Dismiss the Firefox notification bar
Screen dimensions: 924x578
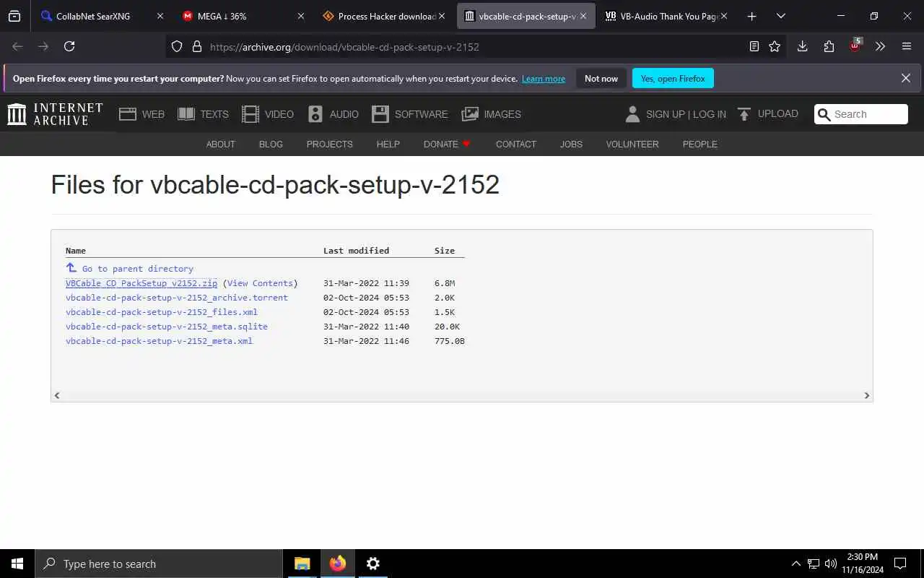(x=906, y=78)
